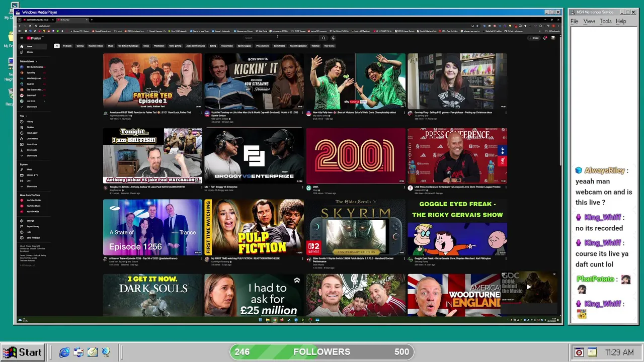Open Tools menu in MSN Messenger Service
The height and width of the screenshot is (362, 644).
tap(605, 21)
